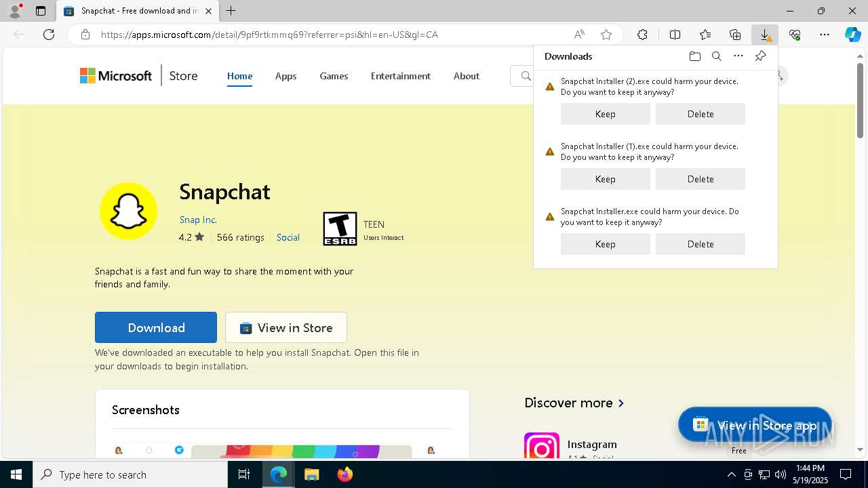The image size is (868, 488).
Task: Pin the Downloads panel
Action: pos(760,56)
